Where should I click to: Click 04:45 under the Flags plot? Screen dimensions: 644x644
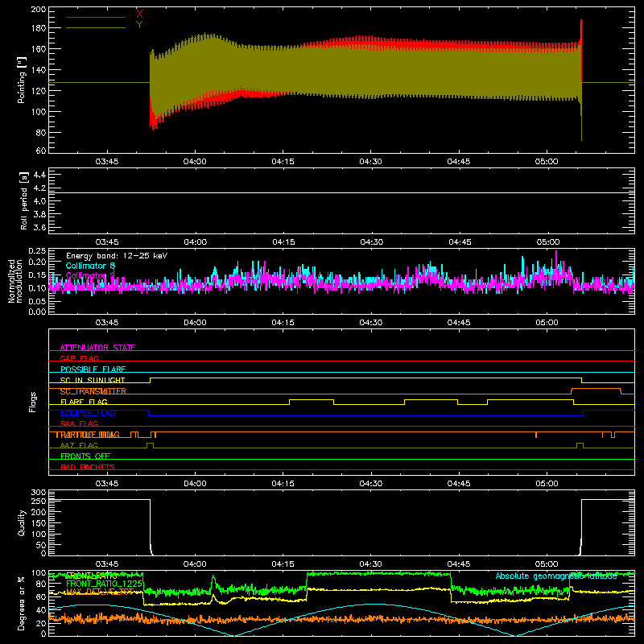point(459,484)
